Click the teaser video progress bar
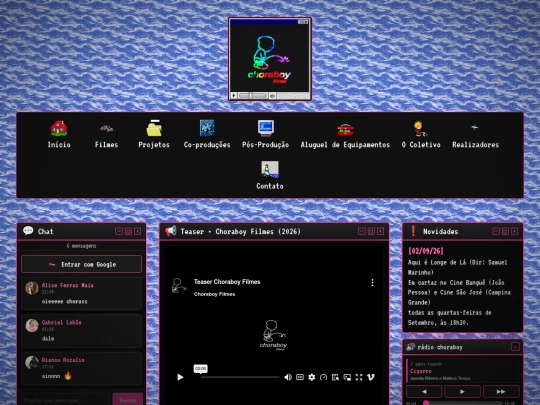 [x=240, y=377]
